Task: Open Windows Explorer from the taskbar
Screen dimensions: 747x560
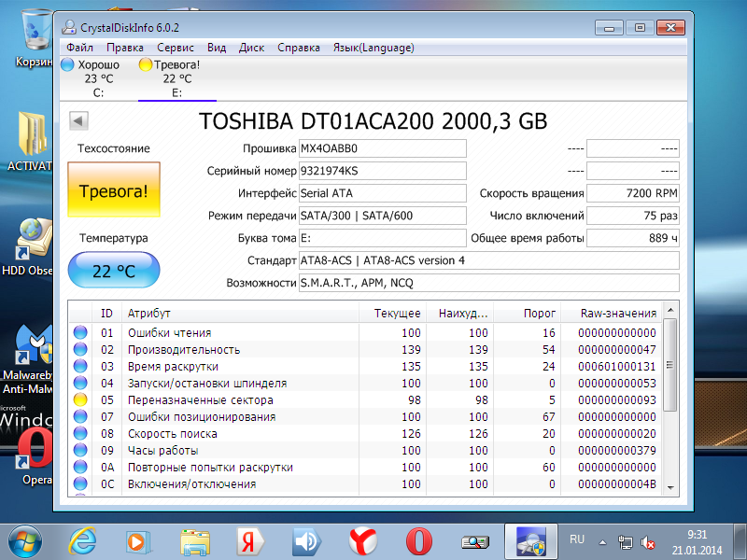Action: 195,542
